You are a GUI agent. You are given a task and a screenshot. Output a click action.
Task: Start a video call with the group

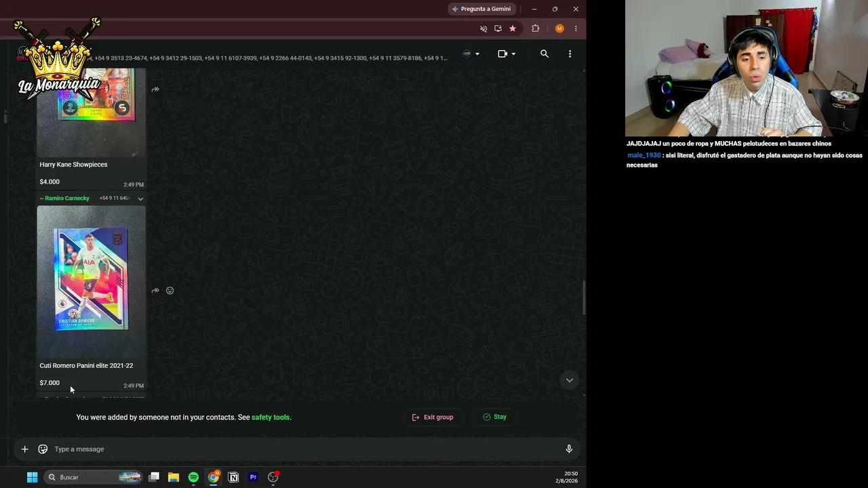[502, 54]
